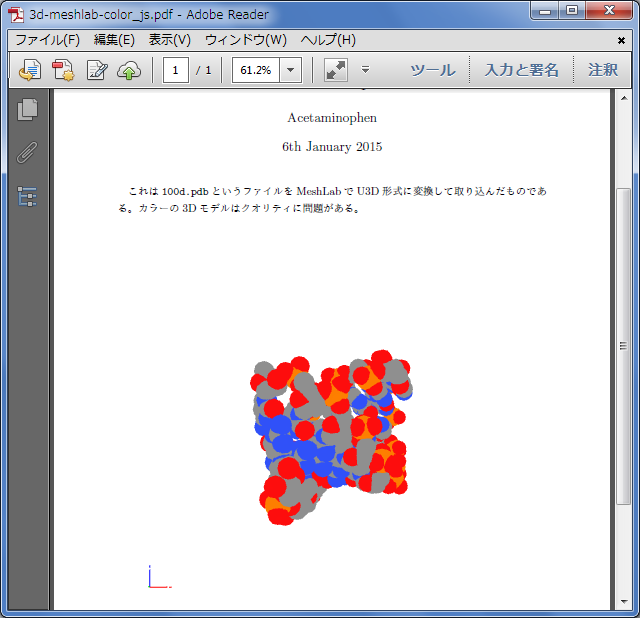Screen dimensions: 640x618
Task: Click the Create PDF toolbar icon
Action: (63, 70)
